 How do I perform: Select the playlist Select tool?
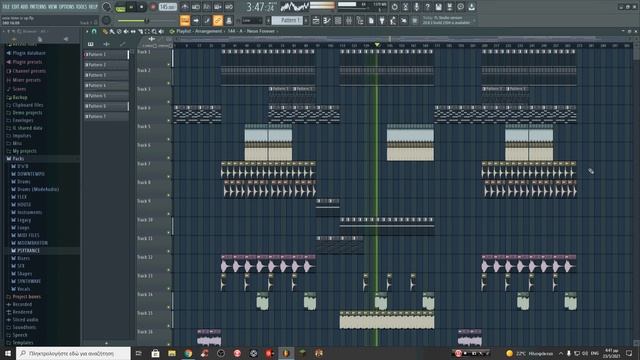147,31
